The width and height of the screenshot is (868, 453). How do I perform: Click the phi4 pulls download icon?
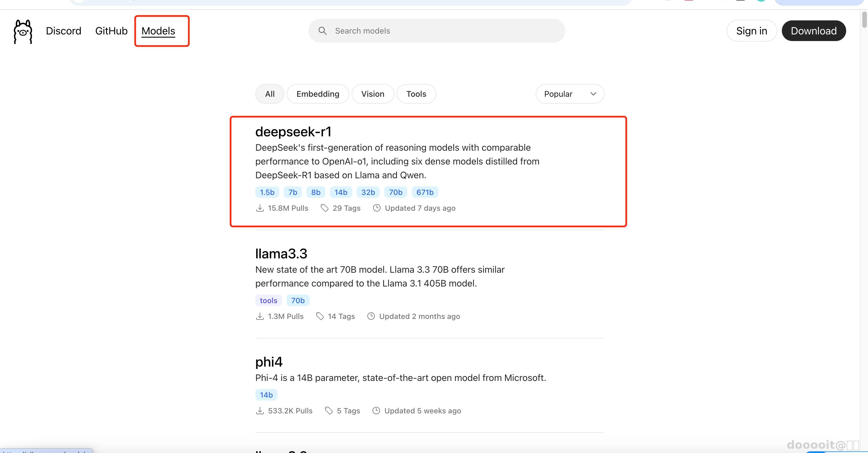259,411
